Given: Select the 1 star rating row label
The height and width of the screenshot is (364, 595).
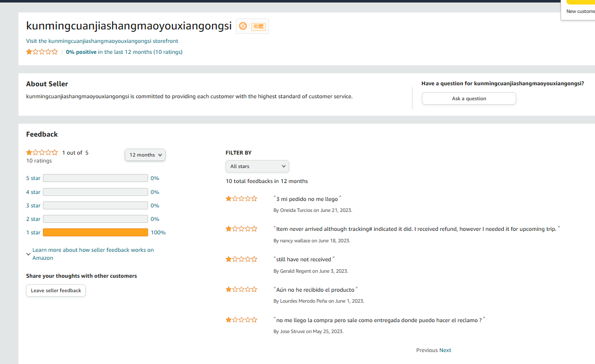Looking at the screenshot, I should pyautogui.click(x=33, y=232).
